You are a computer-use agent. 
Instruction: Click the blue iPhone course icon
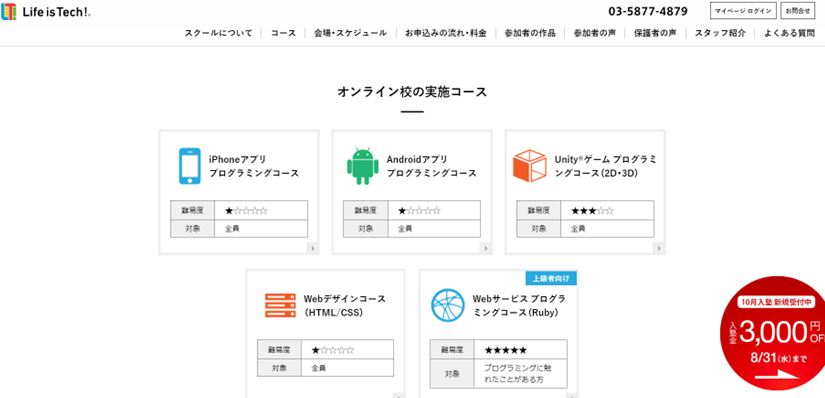point(189,166)
